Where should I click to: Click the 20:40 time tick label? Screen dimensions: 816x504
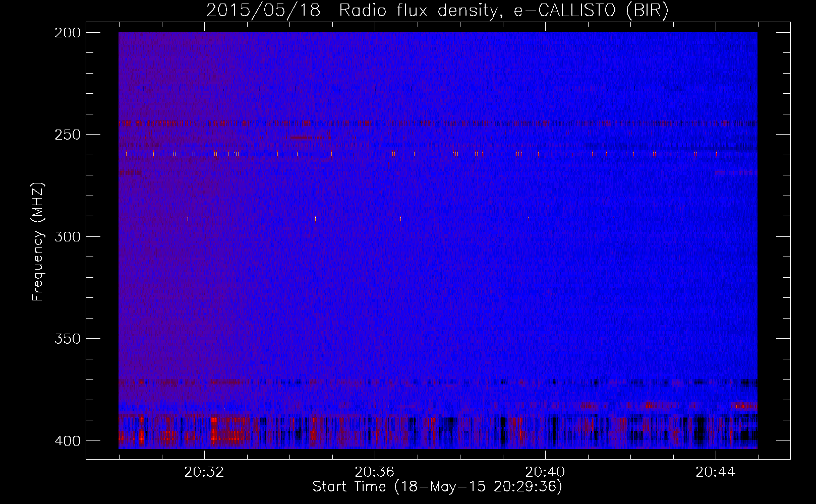pos(545,472)
